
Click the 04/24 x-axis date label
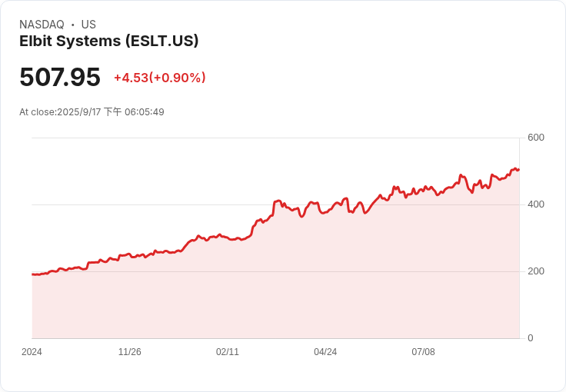[325, 352]
